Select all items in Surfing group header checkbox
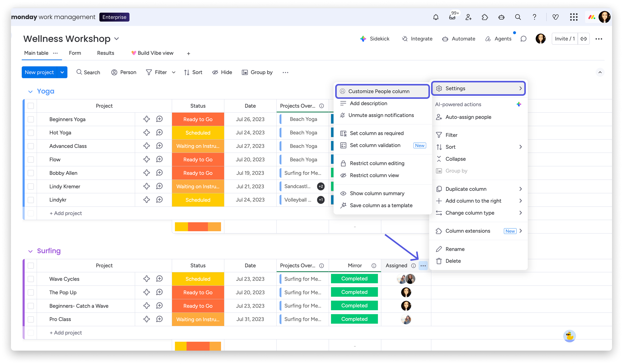The width and height of the screenshot is (623, 364). coord(31,265)
